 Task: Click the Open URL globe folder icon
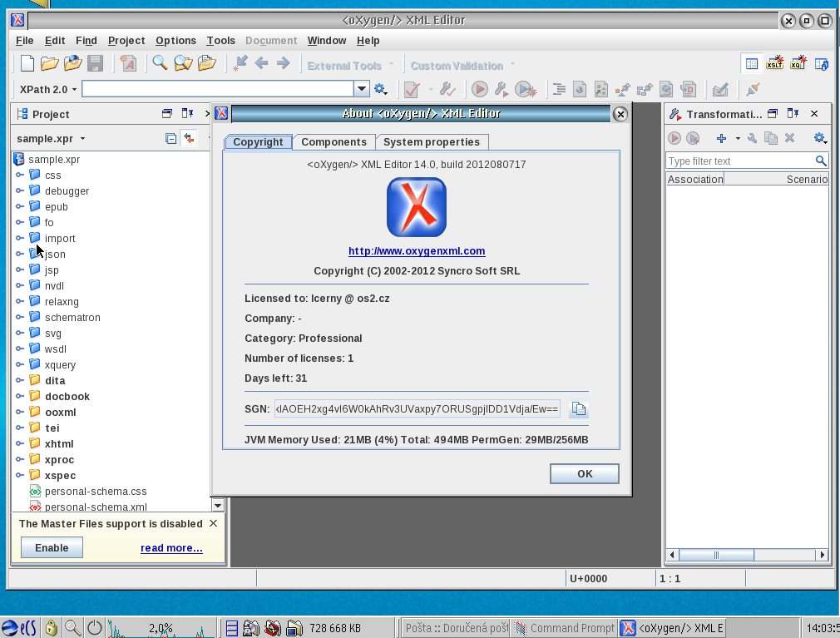click(x=73, y=64)
